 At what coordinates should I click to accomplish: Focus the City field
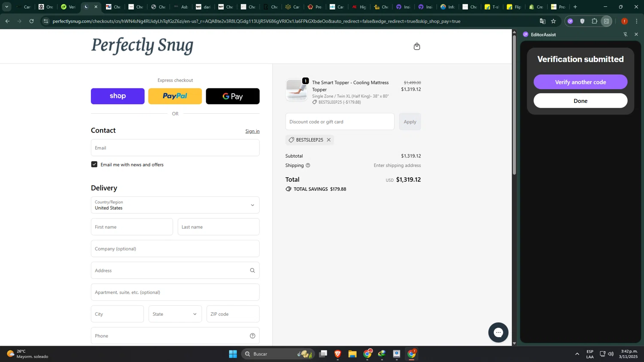pos(117,314)
